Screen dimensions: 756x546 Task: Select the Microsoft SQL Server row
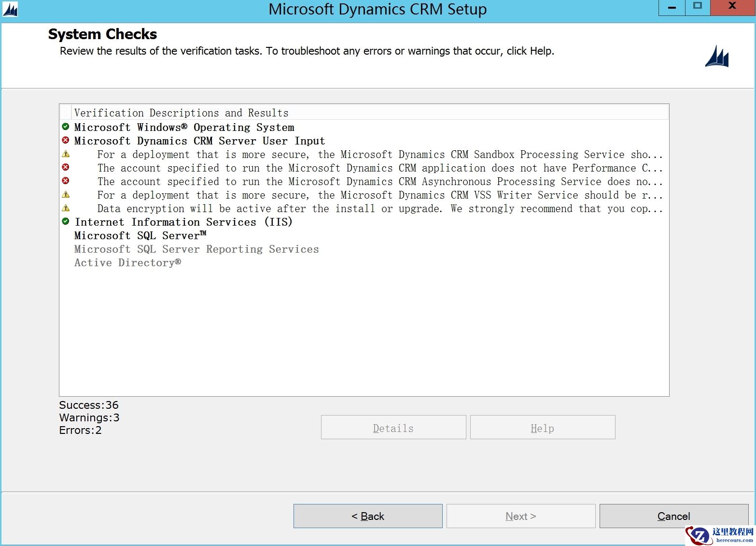(x=140, y=235)
